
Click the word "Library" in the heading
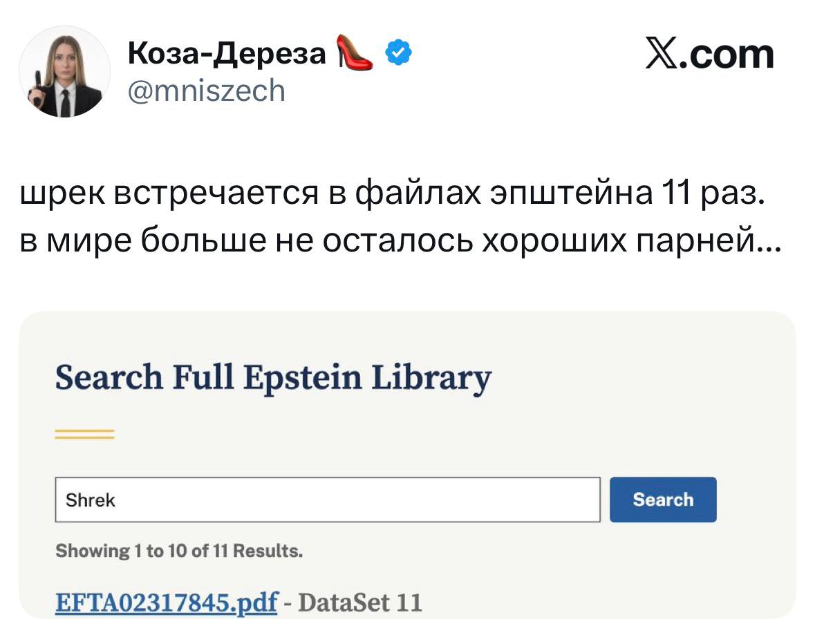[x=430, y=379]
